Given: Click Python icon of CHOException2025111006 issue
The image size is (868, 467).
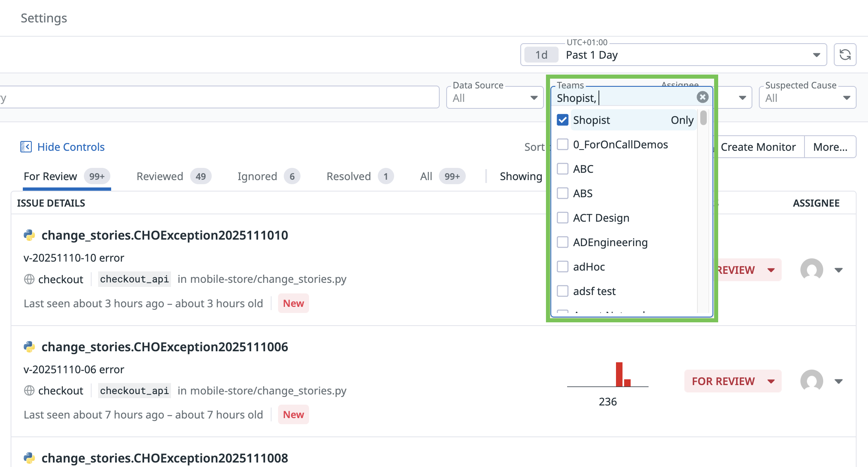Looking at the screenshot, I should click(29, 347).
